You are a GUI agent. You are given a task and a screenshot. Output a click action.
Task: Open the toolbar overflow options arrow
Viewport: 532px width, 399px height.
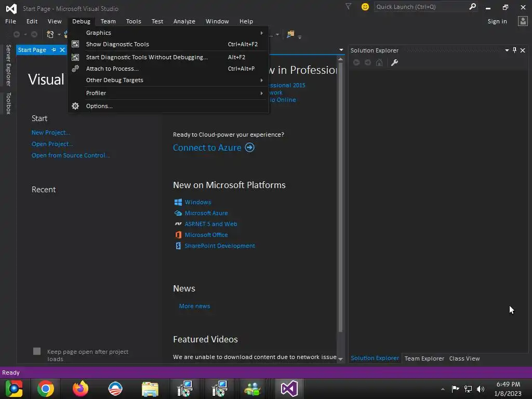[x=300, y=37]
